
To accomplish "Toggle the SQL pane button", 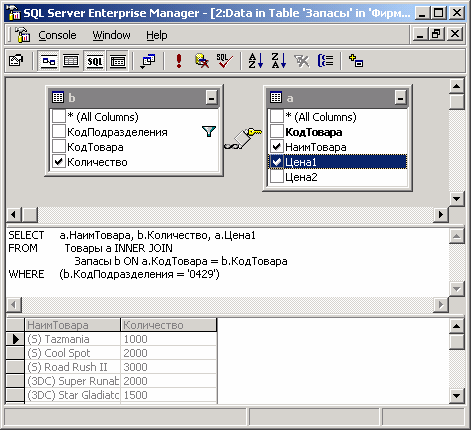I will (95, 61).
